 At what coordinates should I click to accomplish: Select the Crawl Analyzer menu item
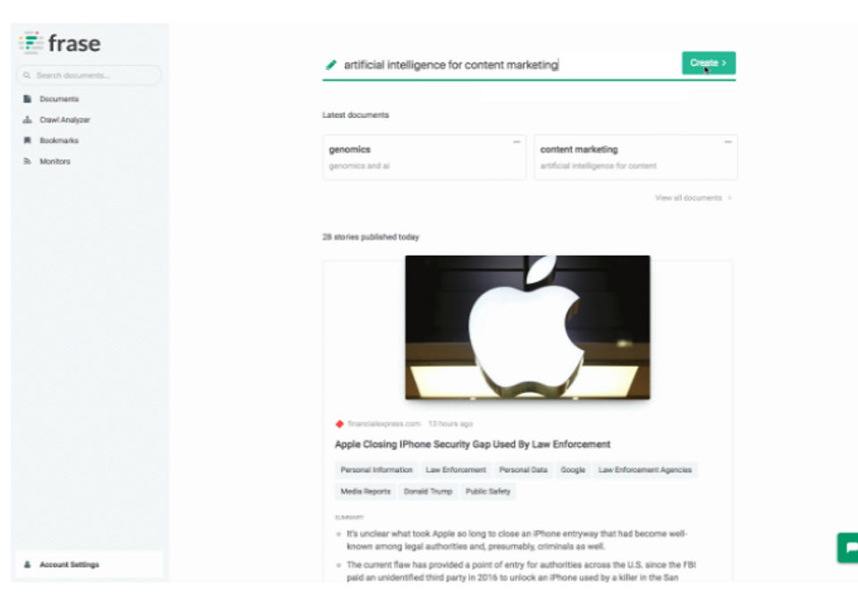(x=64, y=120)
